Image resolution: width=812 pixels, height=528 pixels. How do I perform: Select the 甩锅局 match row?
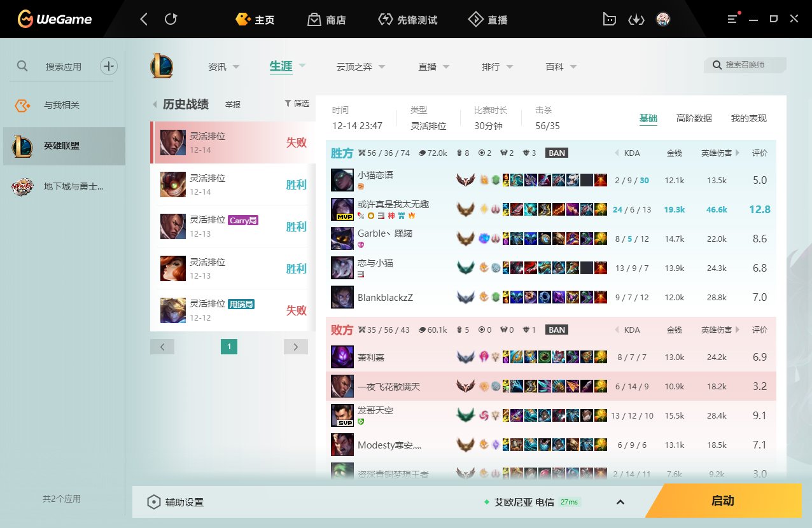(x=233, y=310)
